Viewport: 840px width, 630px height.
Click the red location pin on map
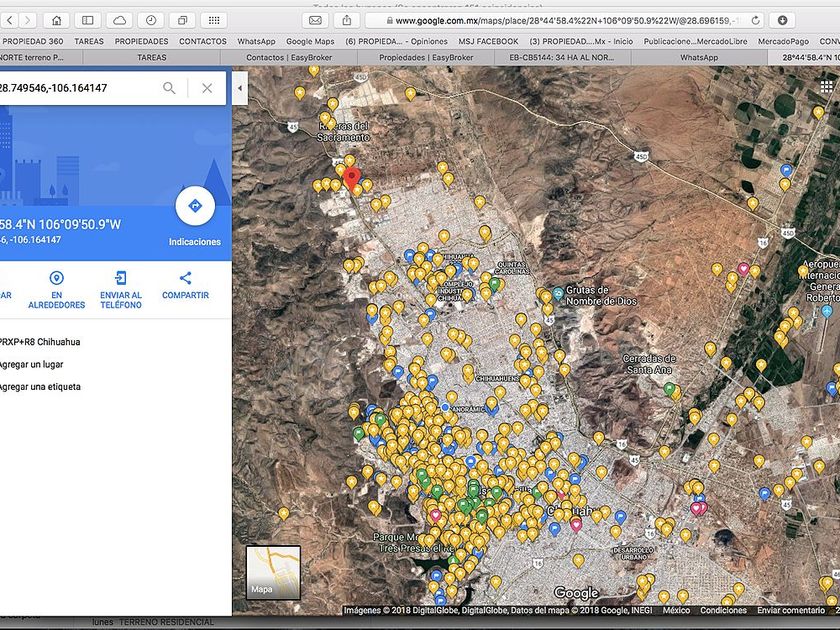pyautogui.click(x=351, y=179)
